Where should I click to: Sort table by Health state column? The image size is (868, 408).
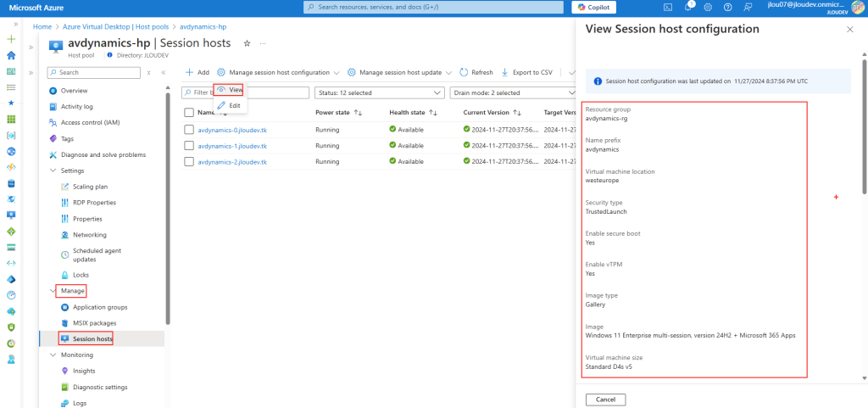click(413, 112)
